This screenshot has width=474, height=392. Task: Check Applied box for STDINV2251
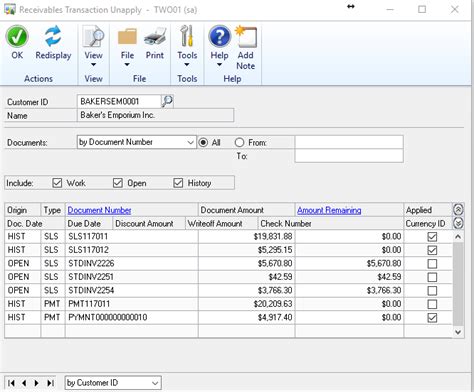432,277
